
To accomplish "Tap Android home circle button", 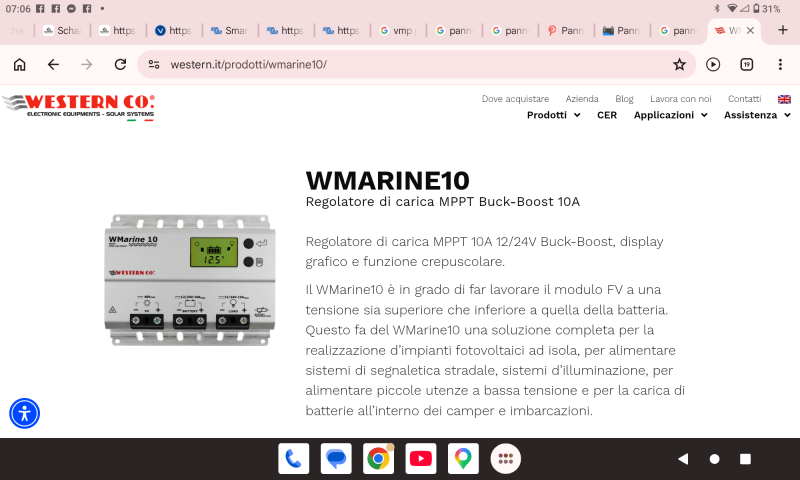I will [x=714, y=459].
